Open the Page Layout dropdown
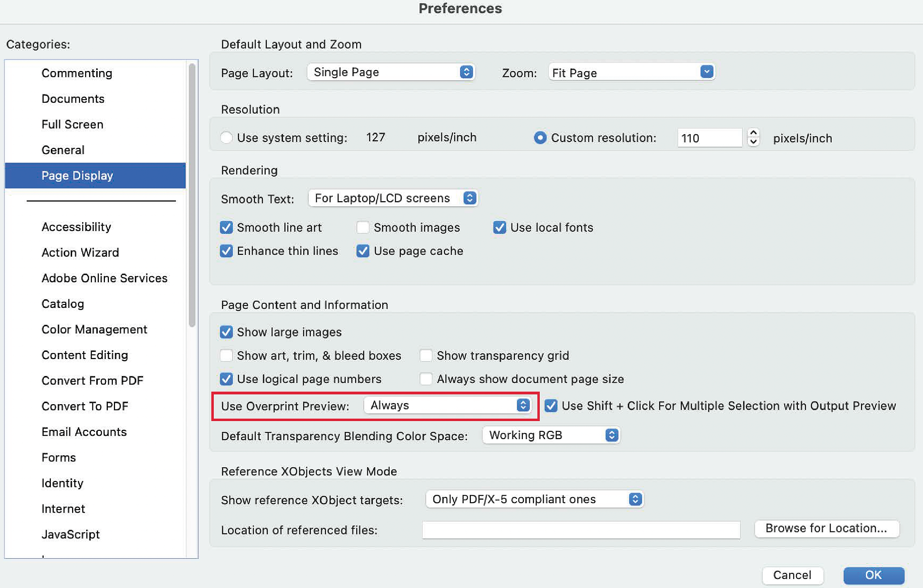Image resolution: width=923 pixels, height=588 pixels. 391,72
